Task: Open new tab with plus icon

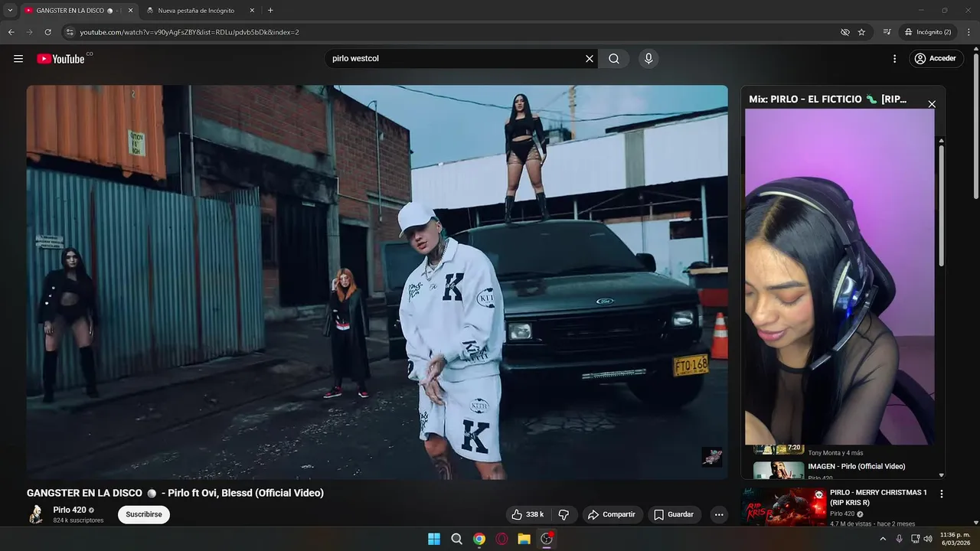Action: pos(270,11)
